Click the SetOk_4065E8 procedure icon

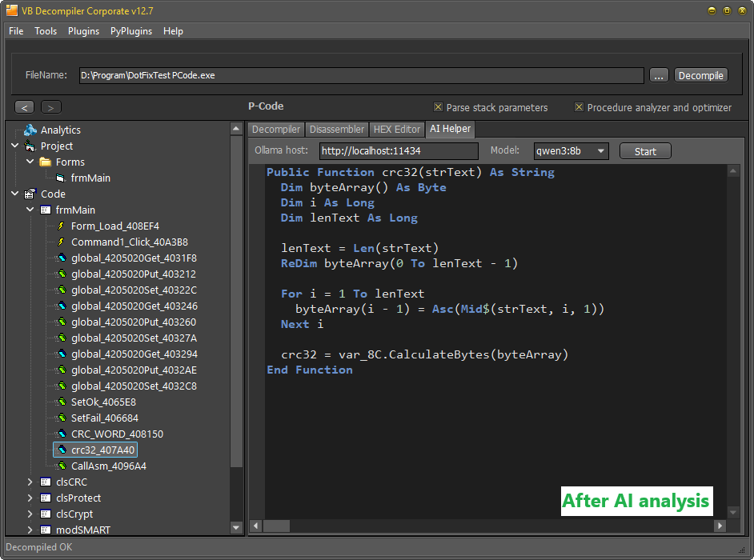(x=61, y=402)
